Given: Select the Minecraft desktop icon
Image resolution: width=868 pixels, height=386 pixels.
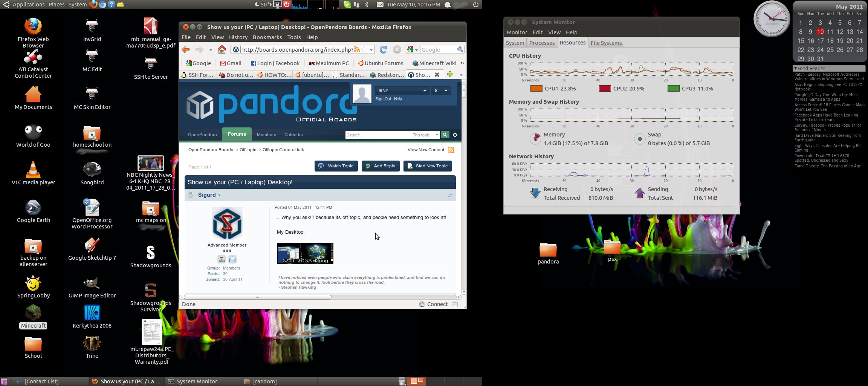Looking at the screenshot, I should click(x=33, y=317).
